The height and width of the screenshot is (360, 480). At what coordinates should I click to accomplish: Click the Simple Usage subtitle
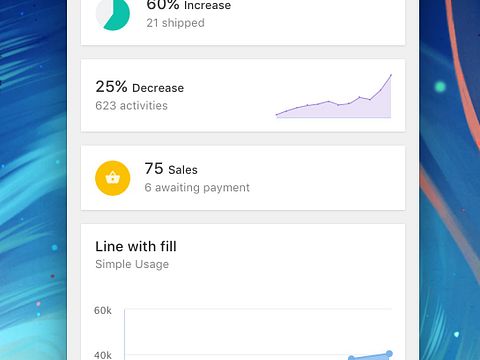[x=132, y=264]
